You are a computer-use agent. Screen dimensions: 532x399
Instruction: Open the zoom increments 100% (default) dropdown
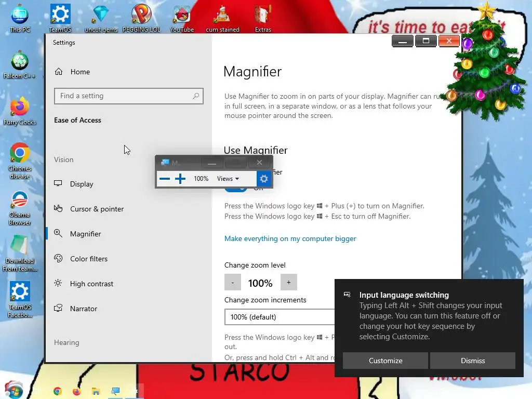tap(280, 317)
